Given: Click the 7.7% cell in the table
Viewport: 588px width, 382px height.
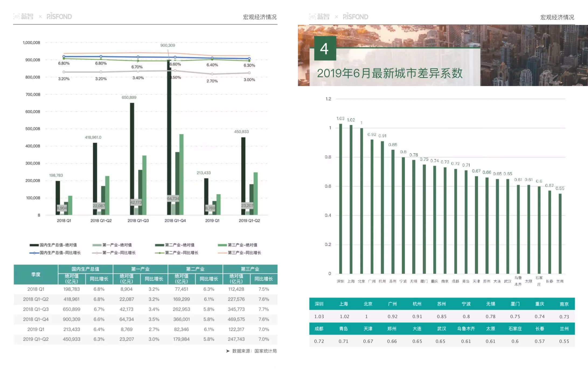Looking at the screenshot, I should pyautogui.click(x=264, y=309).
